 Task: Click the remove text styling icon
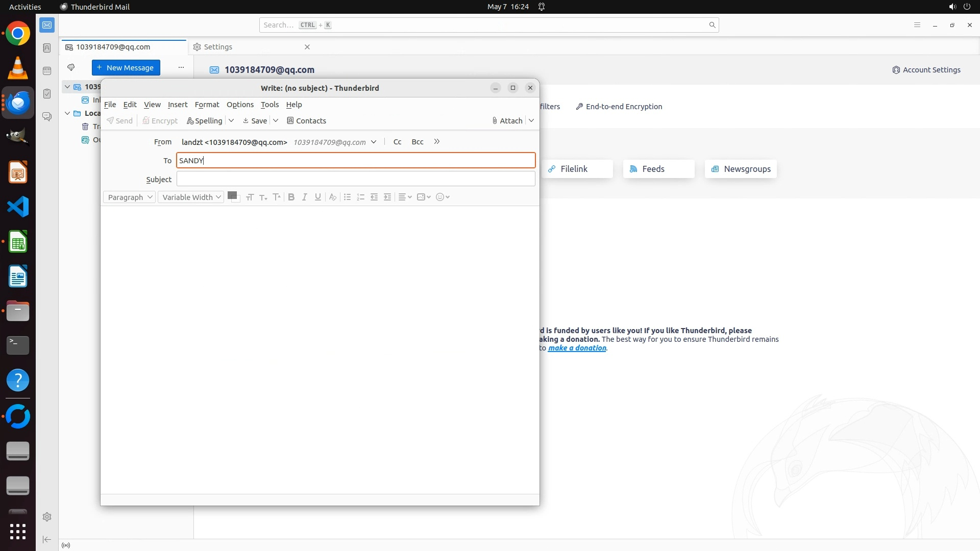pyautogui.click(x=332, y=197)
